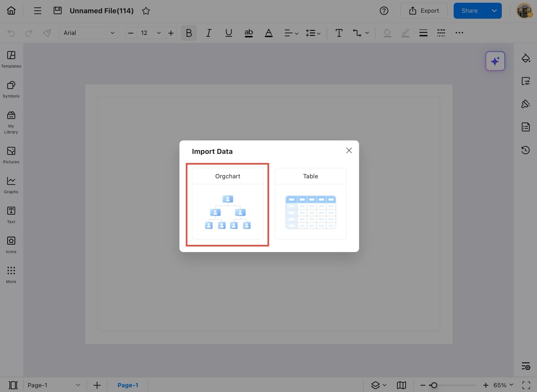The image size is (537, 392).
Task: Click the format painter brush icon
Action: (47, 33)
